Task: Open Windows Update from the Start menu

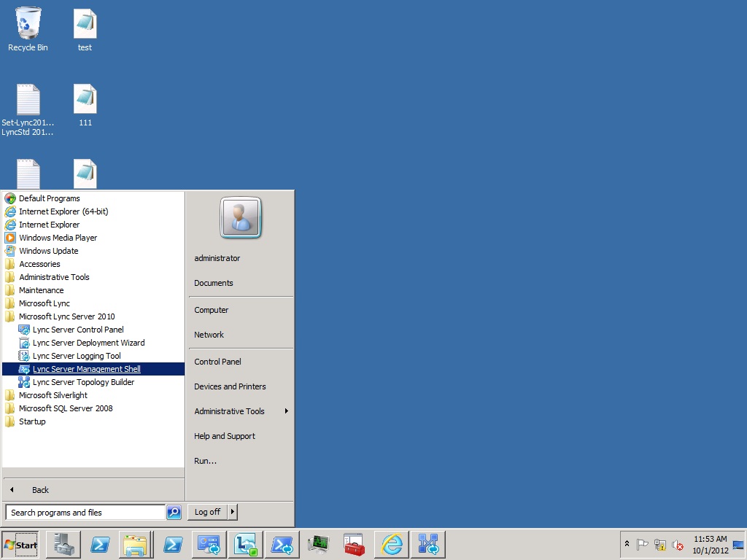Action: 50,251
